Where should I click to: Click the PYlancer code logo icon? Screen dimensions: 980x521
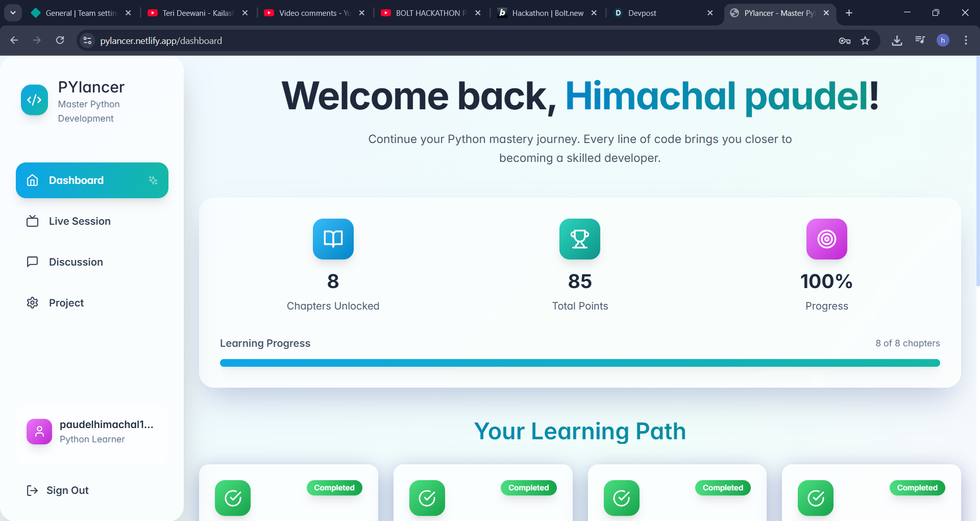click(x=34, y=100)
